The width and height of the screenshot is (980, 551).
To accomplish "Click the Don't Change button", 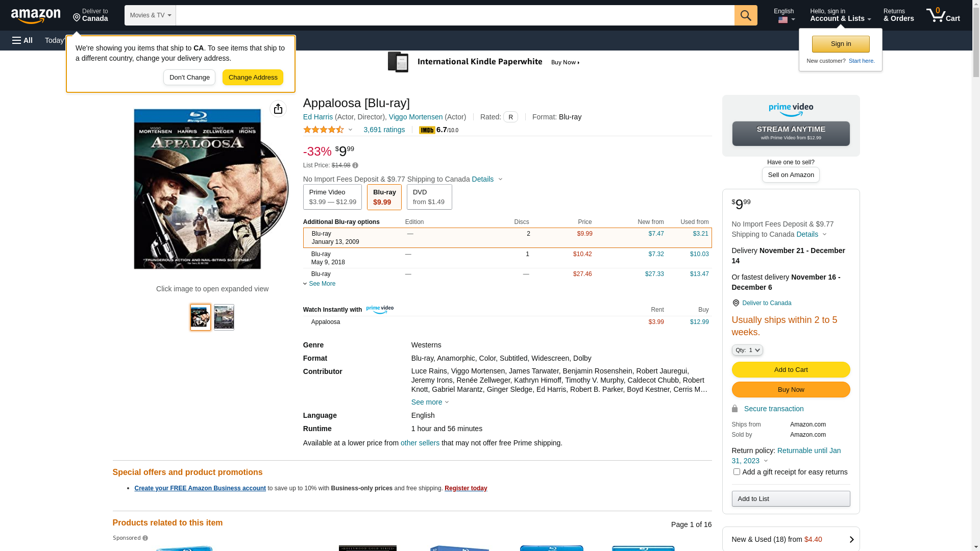I will click(189, 78).
